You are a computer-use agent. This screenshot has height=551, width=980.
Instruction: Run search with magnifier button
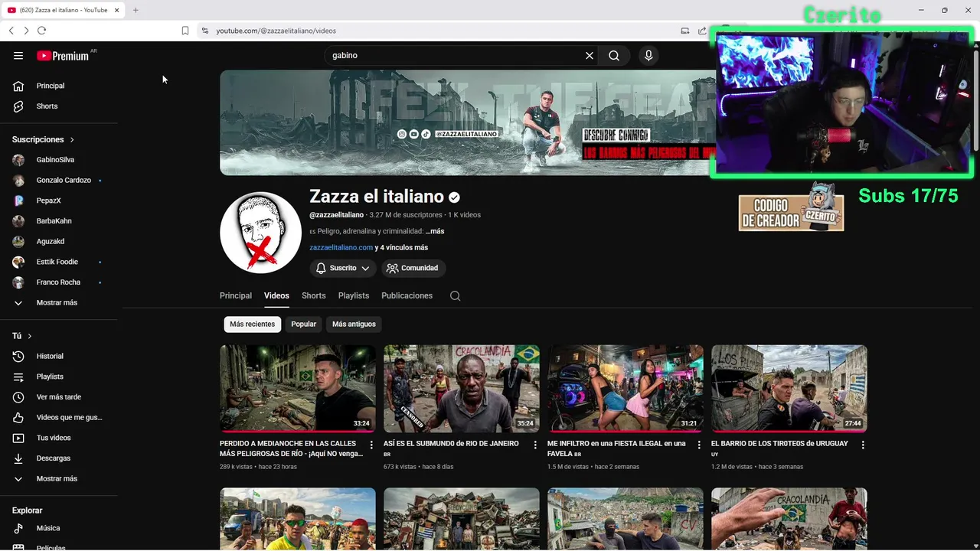coord(614,55)
